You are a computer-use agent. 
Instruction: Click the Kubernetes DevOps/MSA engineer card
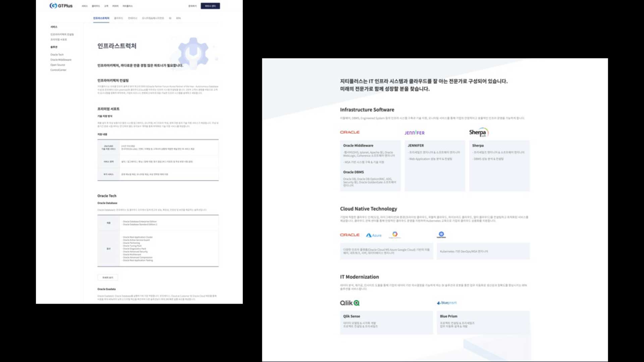pos(483,251)
